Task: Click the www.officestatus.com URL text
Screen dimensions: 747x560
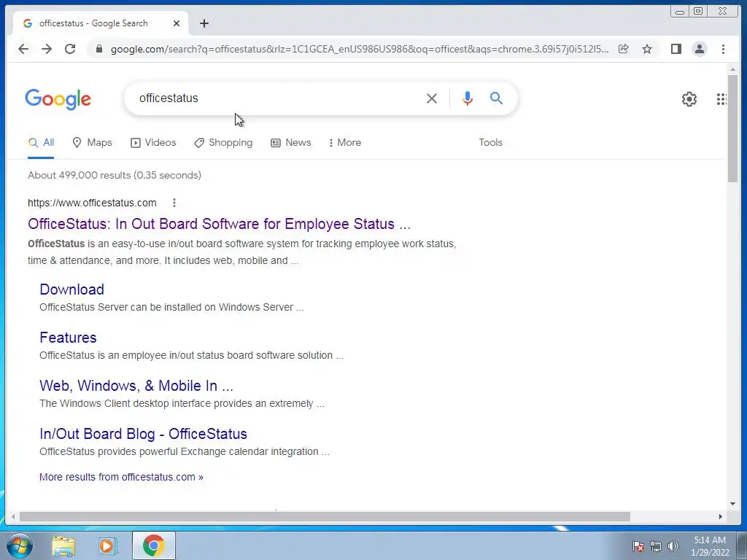Action: 92,203
